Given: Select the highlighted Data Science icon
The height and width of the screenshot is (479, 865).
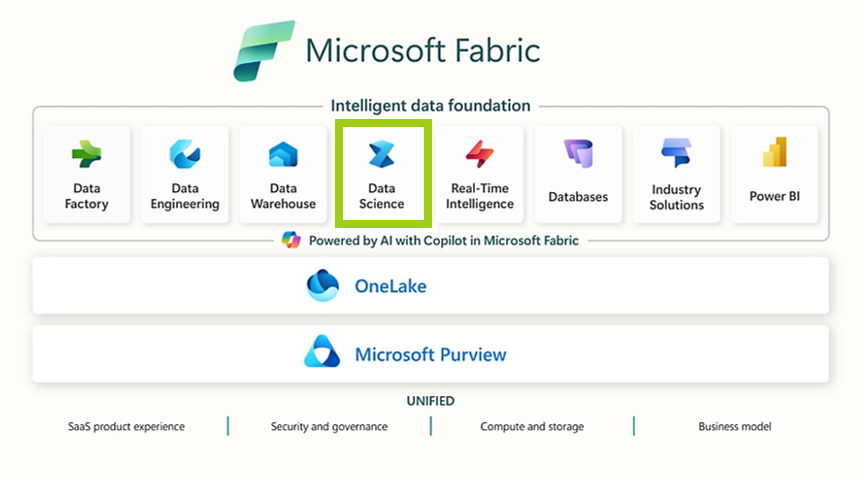Looking at the screenshot, I should tap(381, 155).
